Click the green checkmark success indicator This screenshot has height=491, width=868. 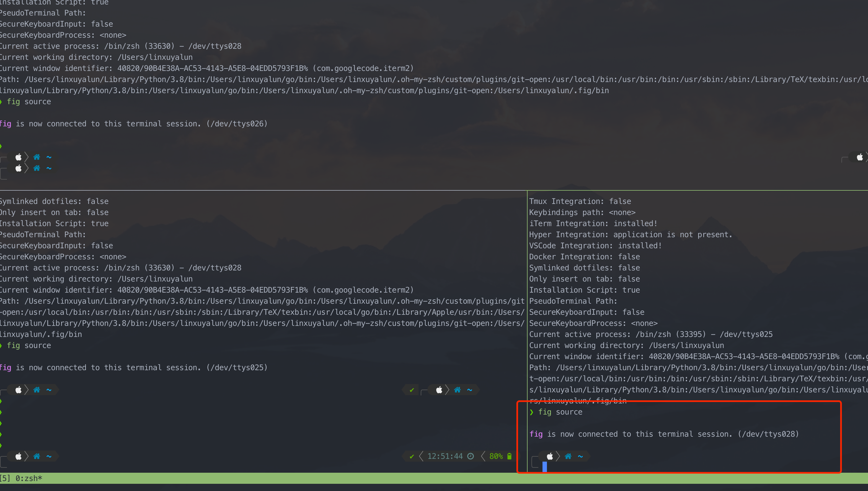[x=411, y=456]
